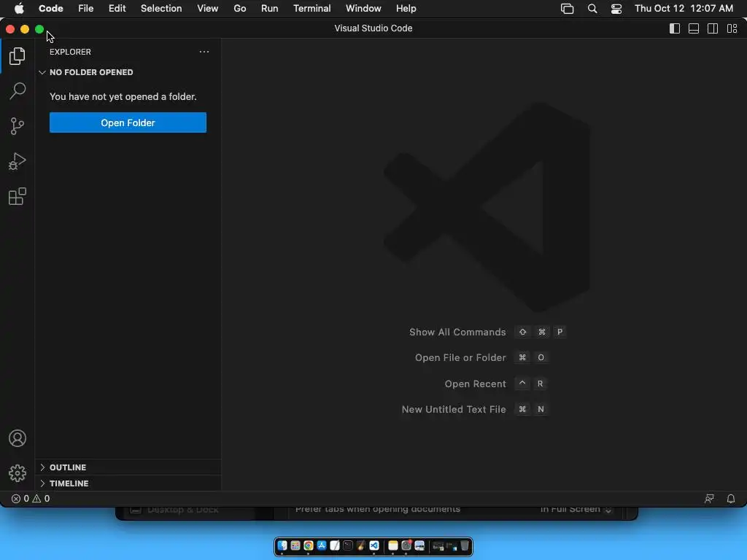Viewport: 747px width, 560px height.
Task: Open Preview from the Dock
Action: pos(419,545)
